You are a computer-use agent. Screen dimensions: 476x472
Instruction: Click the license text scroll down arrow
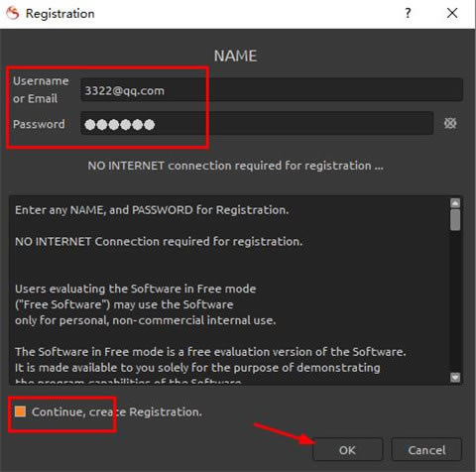tap(455, 377)
